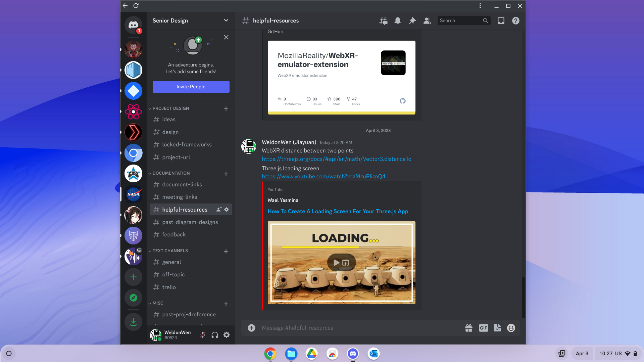Open the emoji picker icon
This screenshot has height=362, width=644.
tap(511, 328)
